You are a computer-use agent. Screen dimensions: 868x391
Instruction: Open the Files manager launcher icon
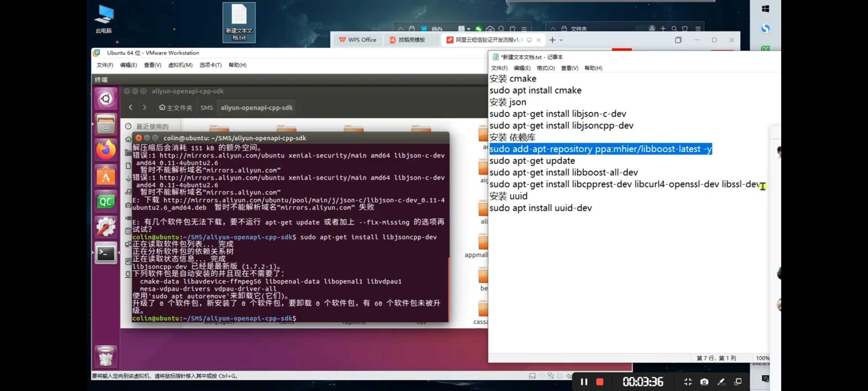click(x=106, y=124)
